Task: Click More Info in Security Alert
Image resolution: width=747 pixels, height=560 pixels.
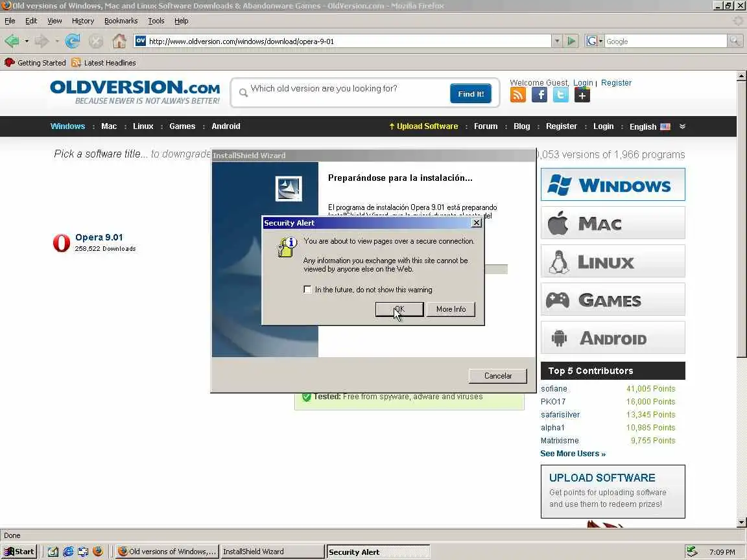Action: click(451, 309)
